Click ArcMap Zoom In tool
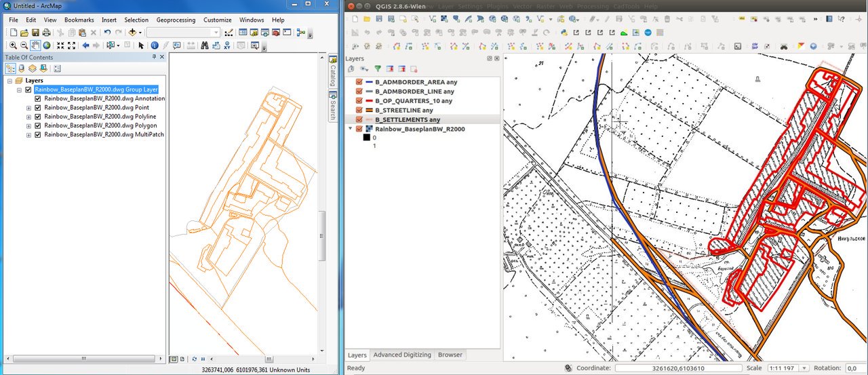868x375 pixels. point(13,45)
